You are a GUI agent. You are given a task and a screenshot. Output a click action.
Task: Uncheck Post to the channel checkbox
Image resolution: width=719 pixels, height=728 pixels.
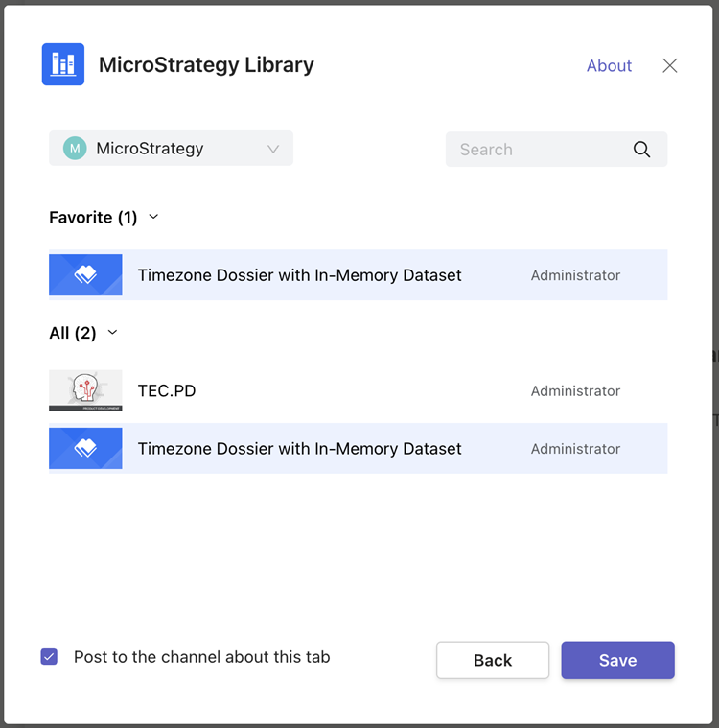(x=49, y=656)
